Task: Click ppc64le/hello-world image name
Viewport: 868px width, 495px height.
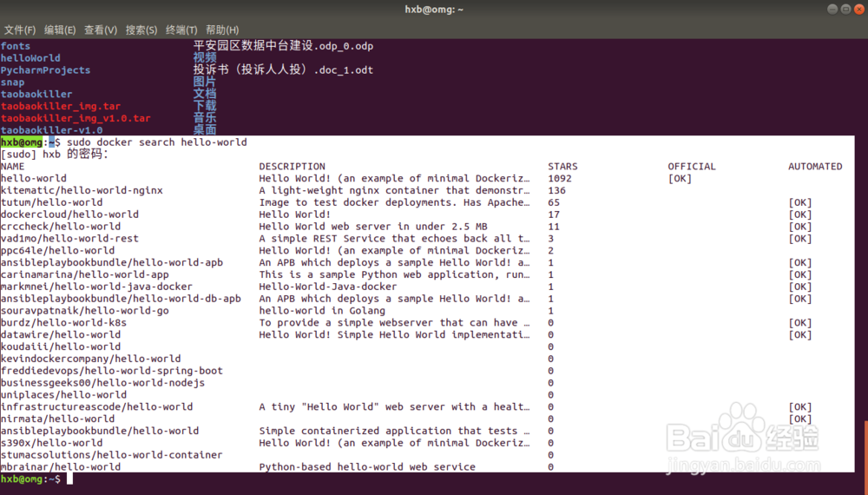Action: pyautogui.click(x=57, y=250)
